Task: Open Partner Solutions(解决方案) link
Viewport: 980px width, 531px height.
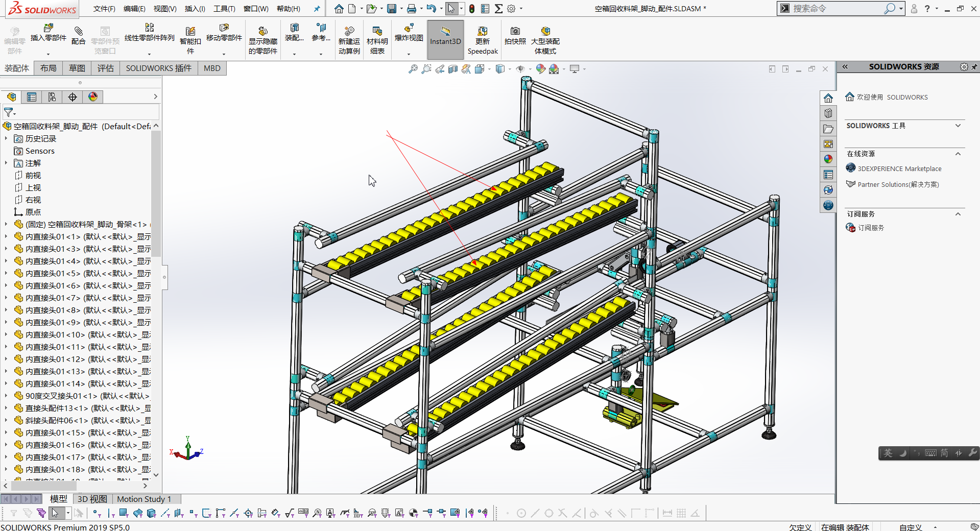Action: (x=898, y=184)
